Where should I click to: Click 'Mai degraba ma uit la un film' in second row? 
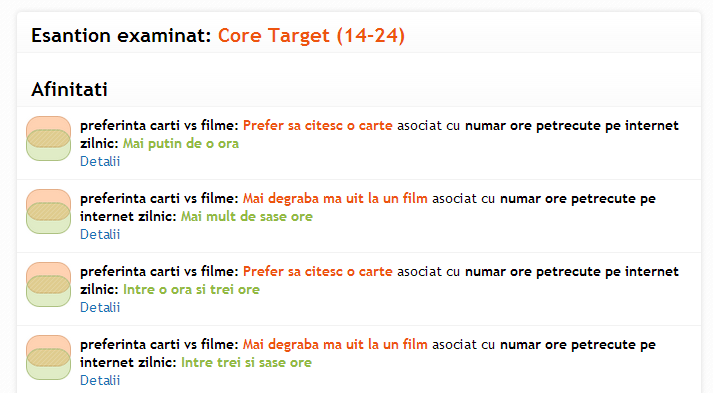(x=335, y=199)
